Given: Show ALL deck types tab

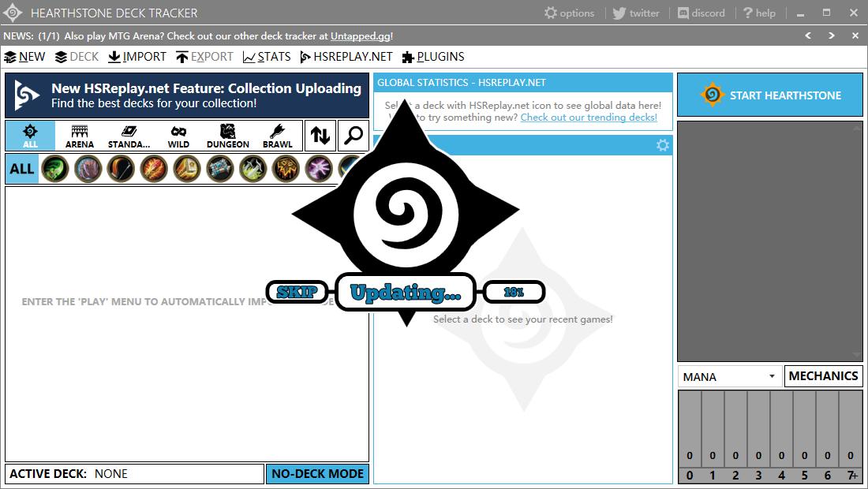Looking at the screenshot, I should click(31, 136).
